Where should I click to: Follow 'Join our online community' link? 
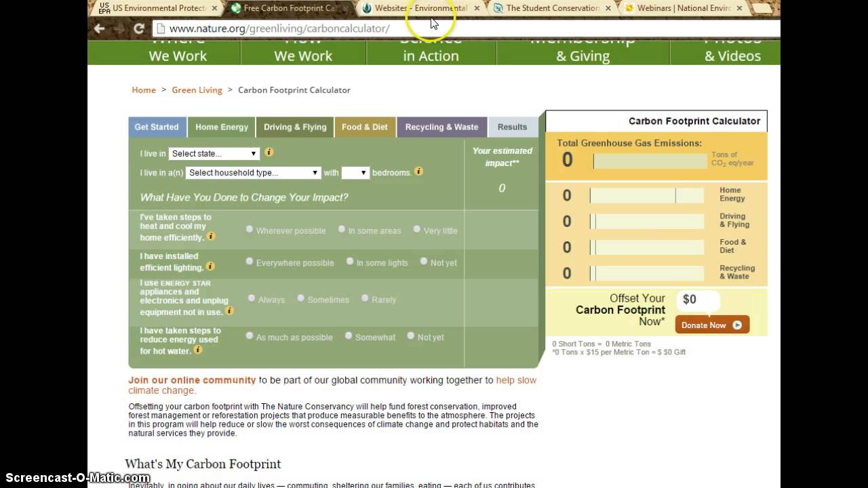pos(193,380)
